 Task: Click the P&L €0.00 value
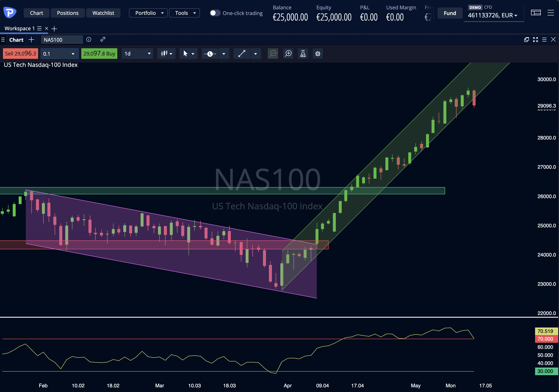click(369, 17)
